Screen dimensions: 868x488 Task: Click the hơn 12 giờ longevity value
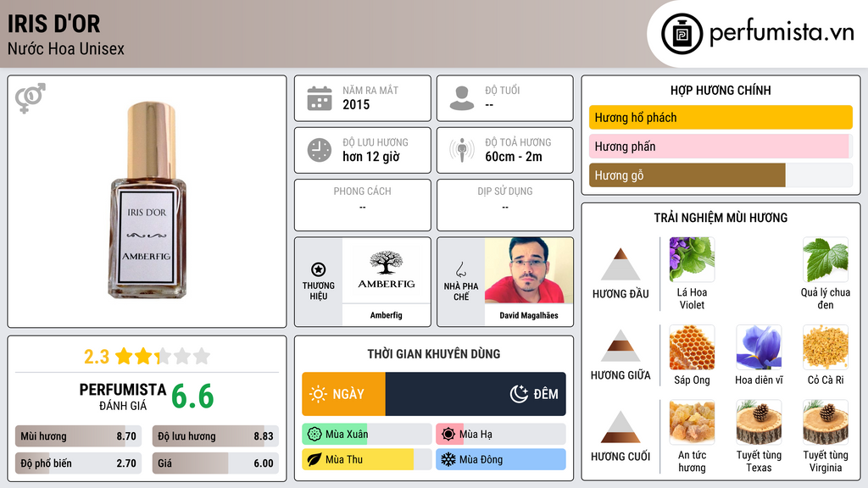371,157
